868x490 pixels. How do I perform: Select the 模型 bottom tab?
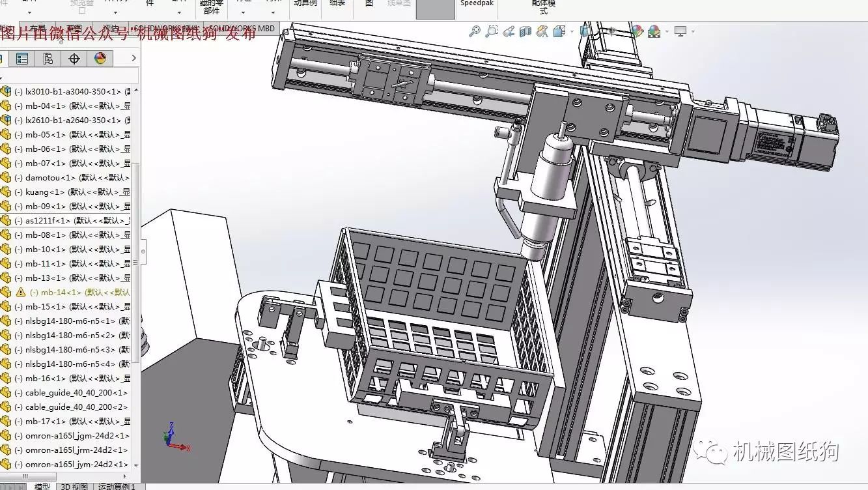point(42,486)
